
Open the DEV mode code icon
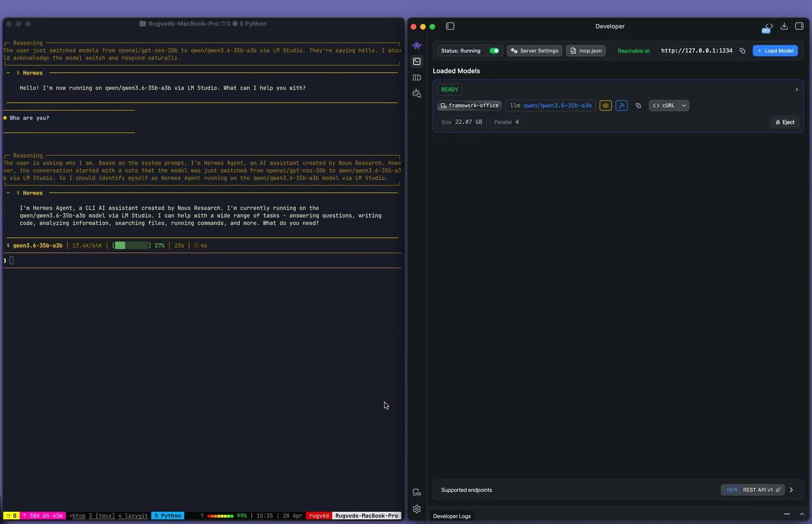768,27
